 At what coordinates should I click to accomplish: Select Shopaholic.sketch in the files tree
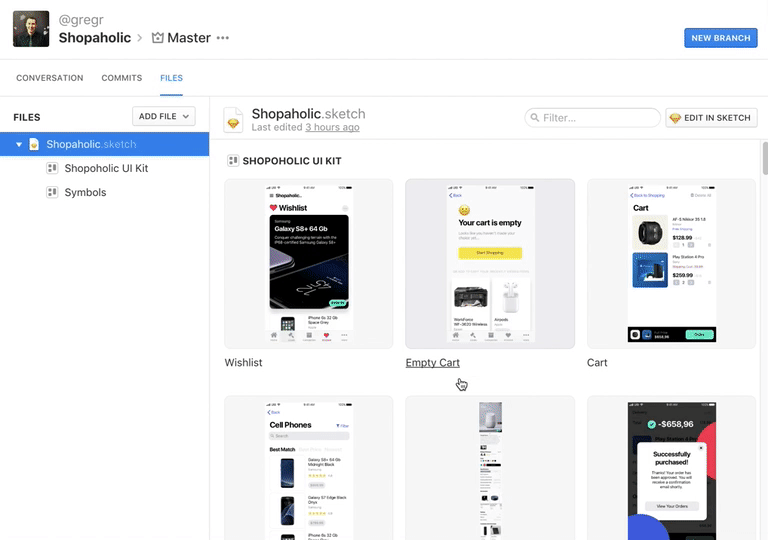click(104, 144)
